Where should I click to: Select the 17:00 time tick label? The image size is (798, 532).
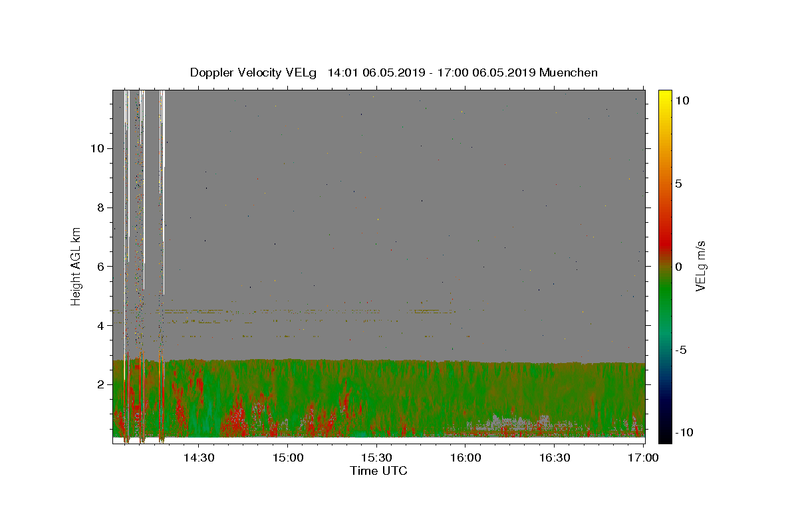[644, 458]
